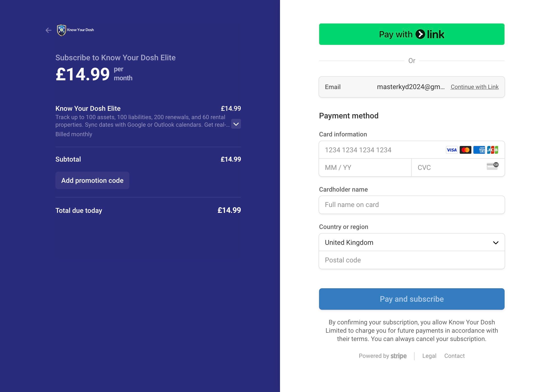
Task: Focus the Postal code field
Action: (412, 260)
